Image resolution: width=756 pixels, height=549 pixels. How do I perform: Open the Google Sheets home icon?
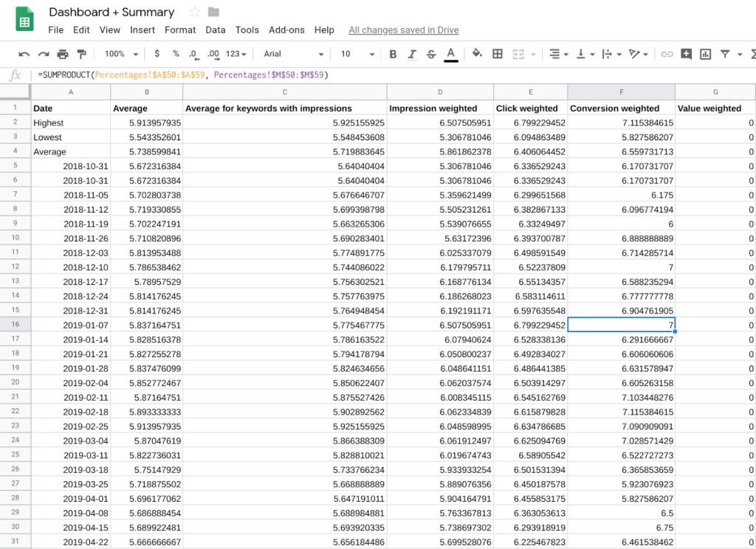(24, 19)
